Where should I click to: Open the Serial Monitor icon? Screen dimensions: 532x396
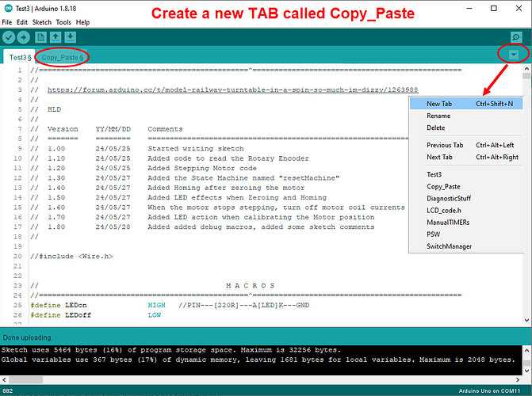[x=516, y=37]
